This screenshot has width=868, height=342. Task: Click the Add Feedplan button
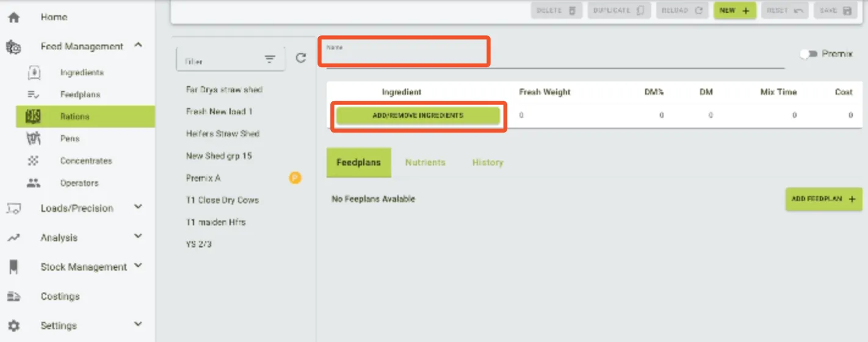point(823,199)
